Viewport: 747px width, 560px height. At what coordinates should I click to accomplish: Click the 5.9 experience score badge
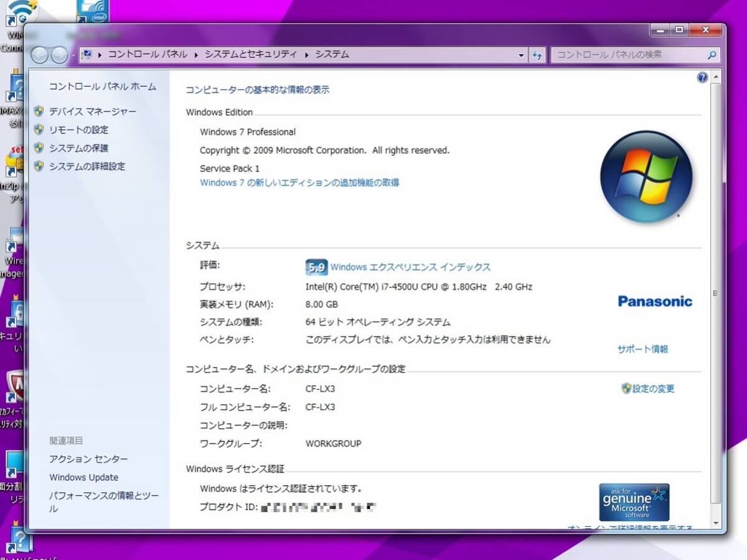pos(316,268)
